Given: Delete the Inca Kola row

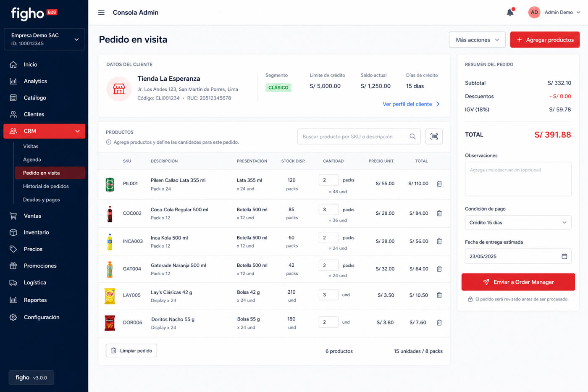Looking at the screenshot, I should click(439, 241).
